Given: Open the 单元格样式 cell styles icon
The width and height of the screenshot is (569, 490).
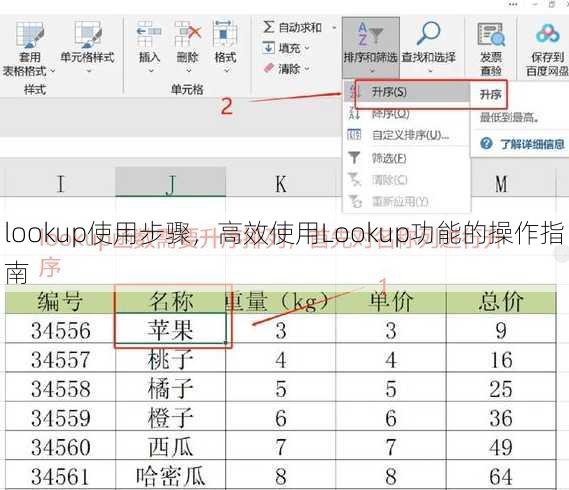Looking at the screenshot, I should tap(87, 35).
